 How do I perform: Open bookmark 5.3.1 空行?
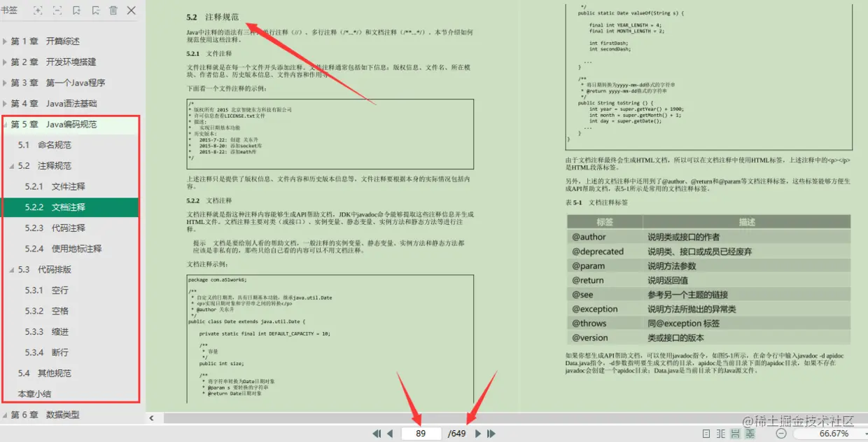click(47, 290)
